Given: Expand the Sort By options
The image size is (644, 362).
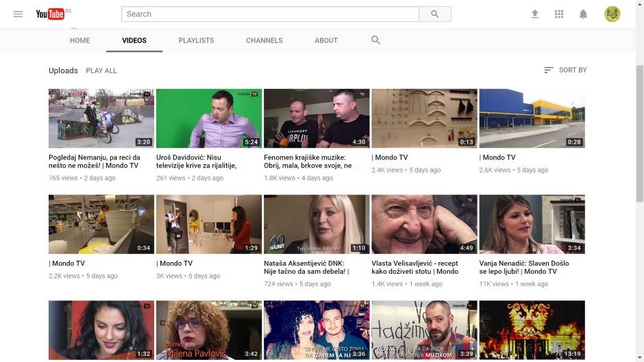Looking at the screenshot, I should (x=565, y=70).
